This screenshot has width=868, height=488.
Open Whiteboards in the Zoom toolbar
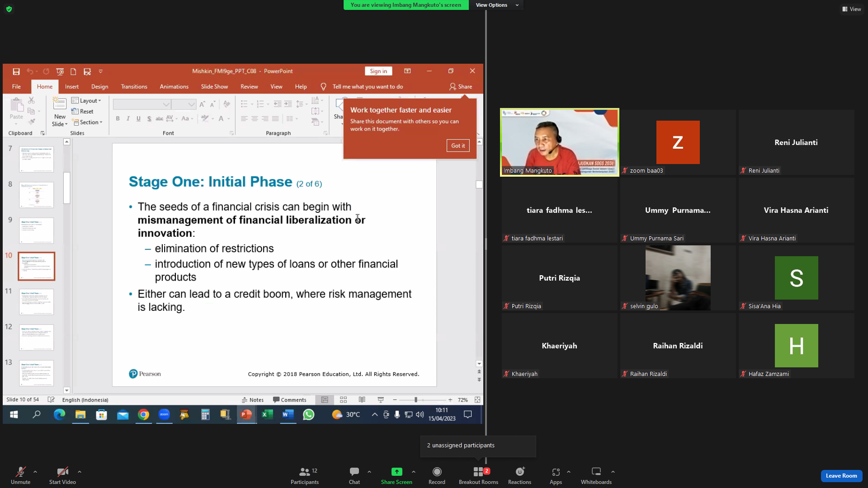596,476
